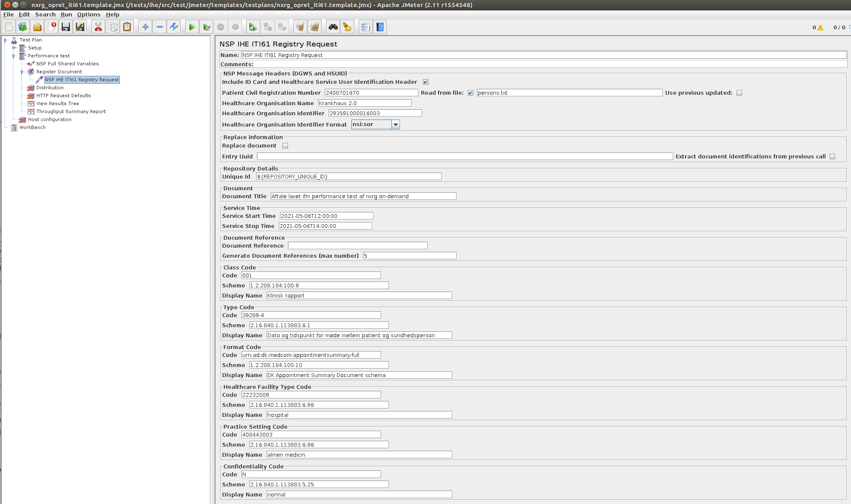This screenshot has height=504, width=851.
Task: Click the Help question mark icon
Action: pos(380,27)
